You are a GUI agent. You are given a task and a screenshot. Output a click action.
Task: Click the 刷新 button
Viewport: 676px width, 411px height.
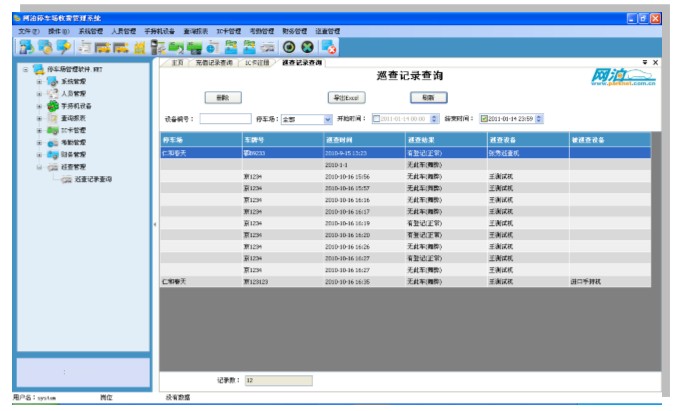coord(429,98)
